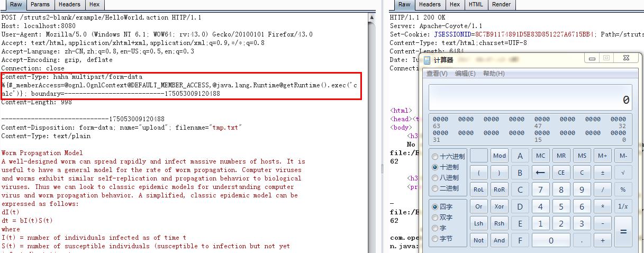This screenshot has width=644, height=253.
Task: Switch to request Params tab
Action: click(x=40, y=4)
